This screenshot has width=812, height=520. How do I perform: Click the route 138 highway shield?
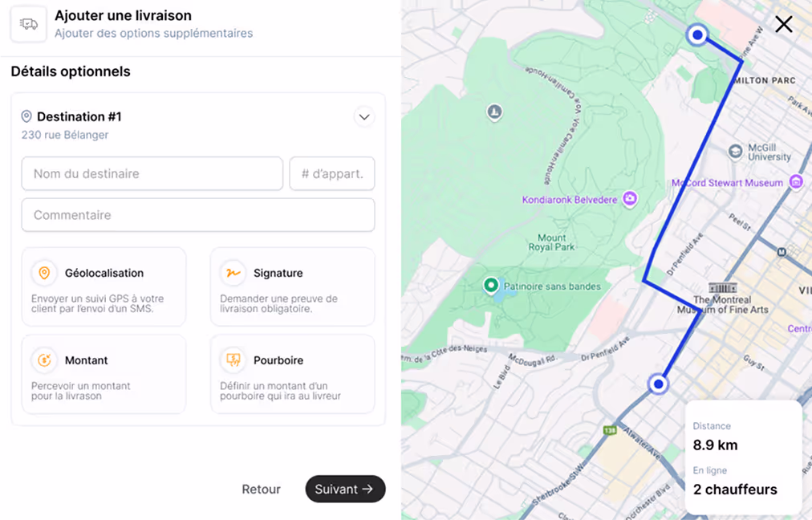click(x=610, y=430)
